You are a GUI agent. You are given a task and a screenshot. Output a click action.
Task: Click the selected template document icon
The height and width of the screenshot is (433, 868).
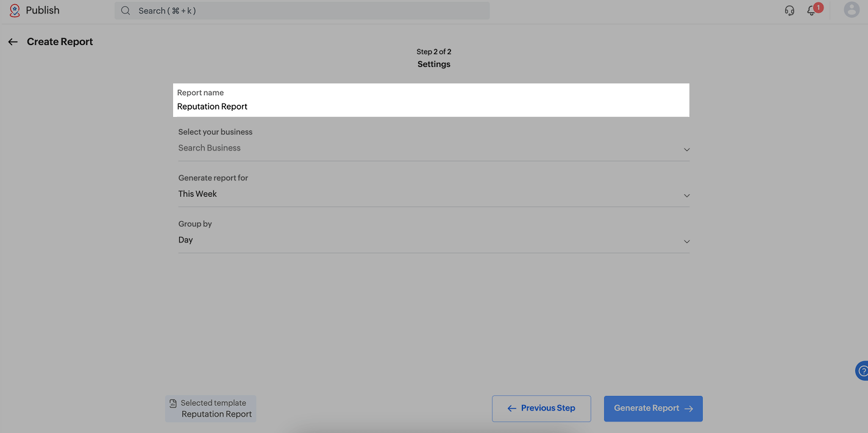173,403
